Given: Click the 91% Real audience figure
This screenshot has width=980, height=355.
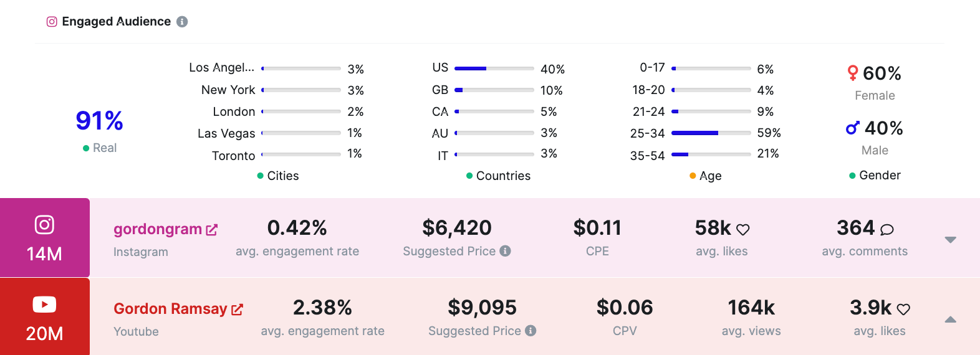Looking at the screenshot, I should [x=99, y=121].
